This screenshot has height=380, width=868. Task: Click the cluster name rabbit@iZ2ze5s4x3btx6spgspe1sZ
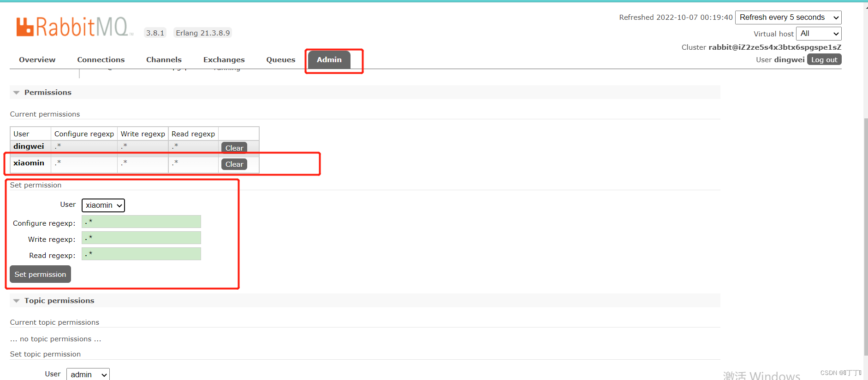[x=775, y=47]
